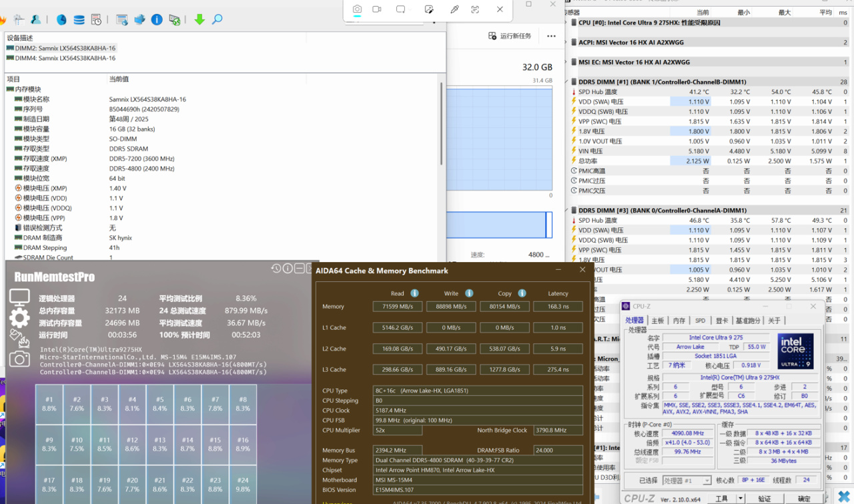Screen dimensions: 854x504
Task: Click the magnifier search toolbar icon
Action: coord(218,19)
